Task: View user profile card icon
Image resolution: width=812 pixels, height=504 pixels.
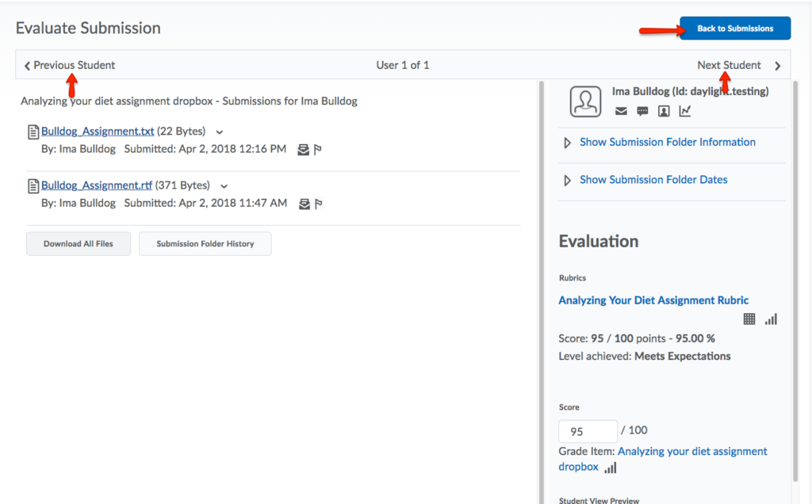Action: (x=664, y=111)
